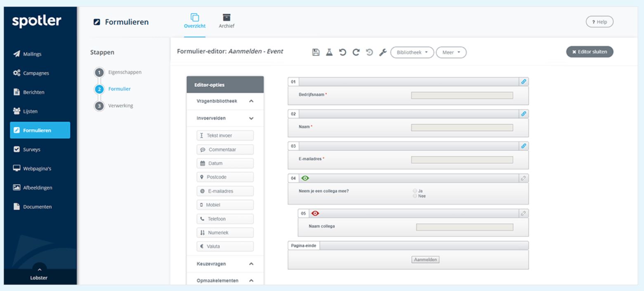Pick the Numeriek field type

point(225,233)
